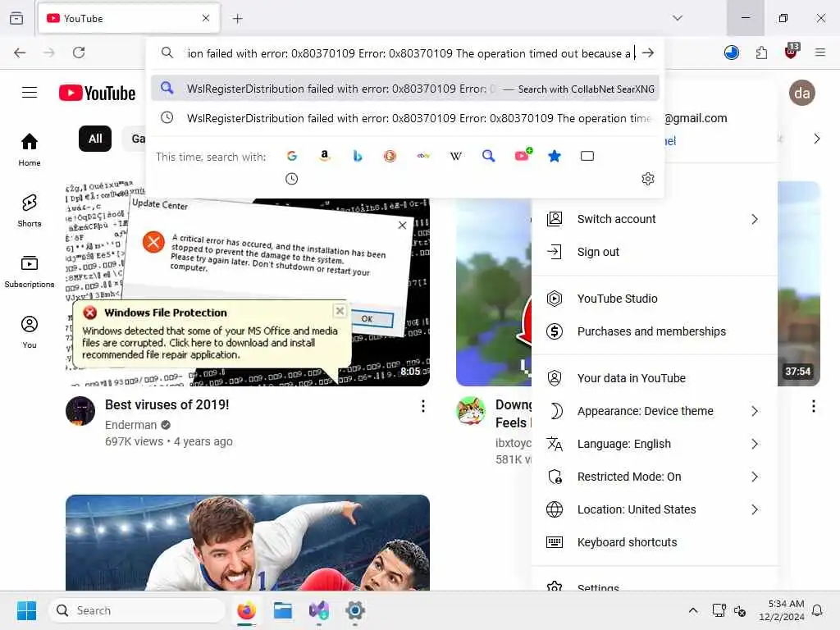Screen dimensions: 840x630
Task: Click the account avatar labeled da
Action: click(802, 93)
